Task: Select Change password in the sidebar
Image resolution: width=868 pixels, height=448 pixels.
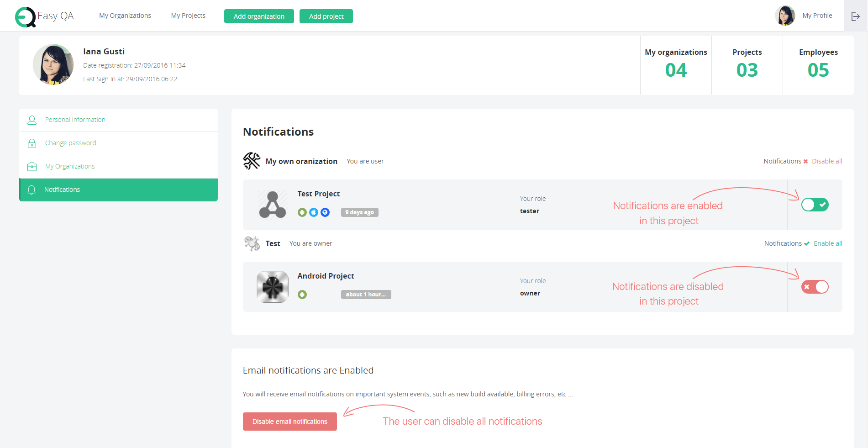Action: tap(119, 143)
